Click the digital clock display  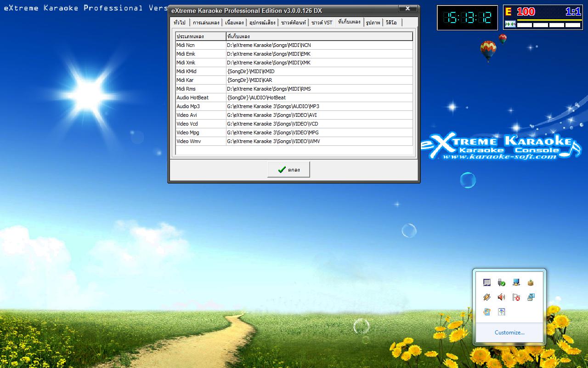[467, 18]
